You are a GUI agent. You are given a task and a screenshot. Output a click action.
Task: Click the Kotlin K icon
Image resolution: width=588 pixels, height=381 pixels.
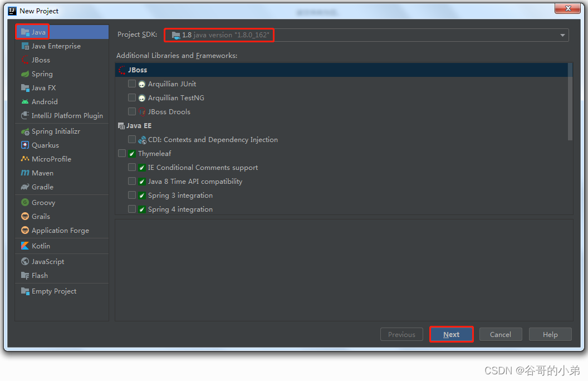25,246
